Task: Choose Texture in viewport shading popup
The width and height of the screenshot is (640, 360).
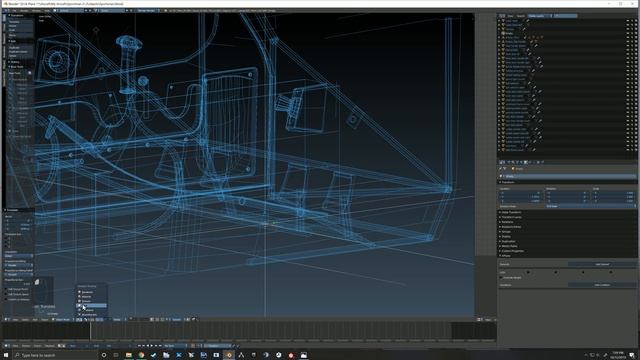Action: click(92, 301)
